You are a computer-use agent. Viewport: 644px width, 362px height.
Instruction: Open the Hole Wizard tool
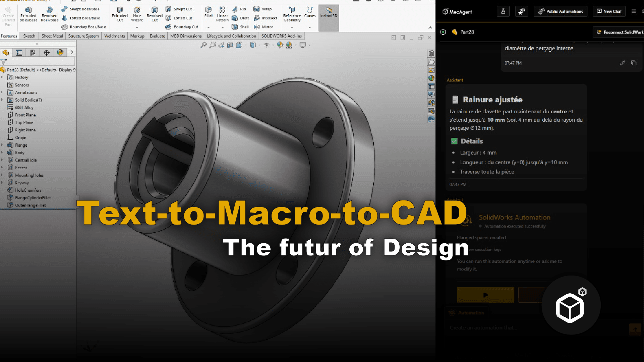pyautogui.click(x=137, y=14)
